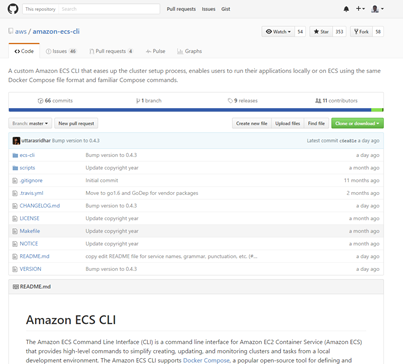Click Create new file button
Image resolution: width=403 pixels, height=364 pixels.
[x=252, y=123]
